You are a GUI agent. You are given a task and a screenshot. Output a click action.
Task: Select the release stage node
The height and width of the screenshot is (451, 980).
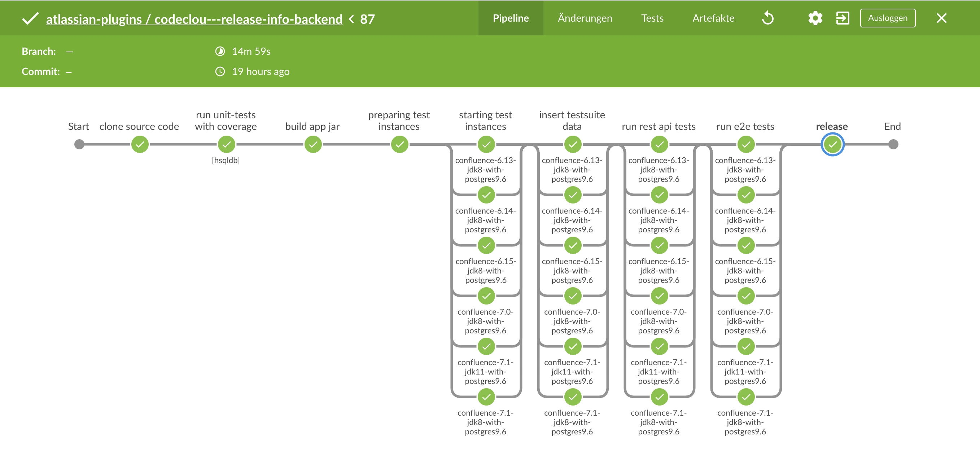[832, 145]
